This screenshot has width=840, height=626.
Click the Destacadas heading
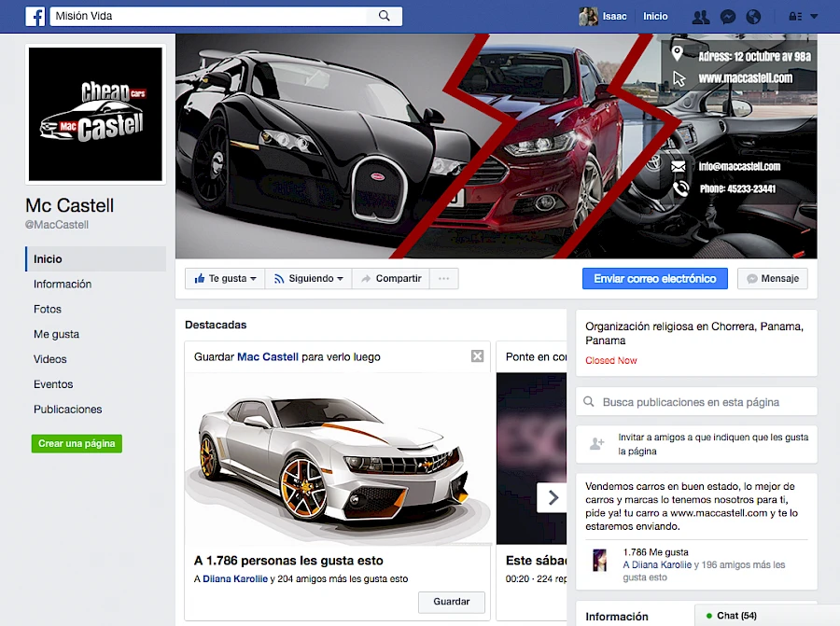click(x=216, y=325)
